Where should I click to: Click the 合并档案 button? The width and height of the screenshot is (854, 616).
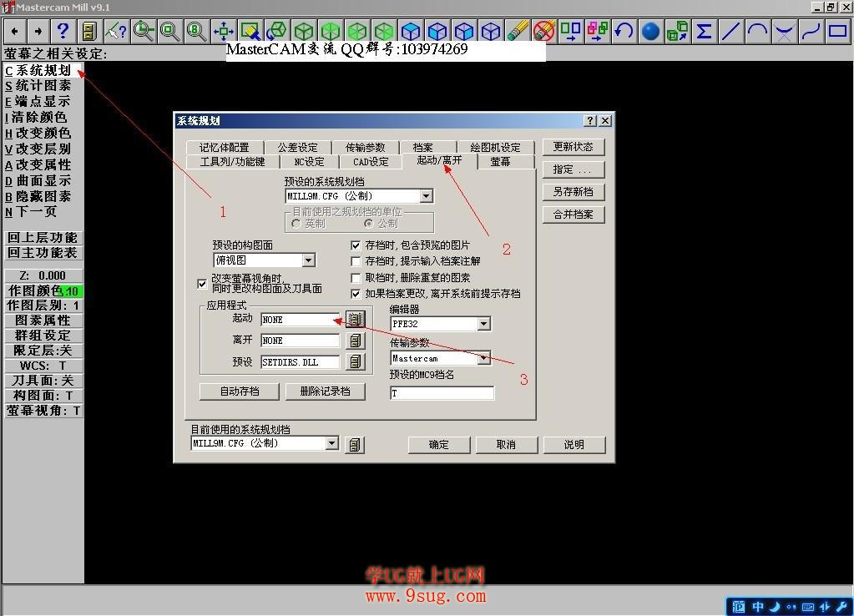pos(574,215)
